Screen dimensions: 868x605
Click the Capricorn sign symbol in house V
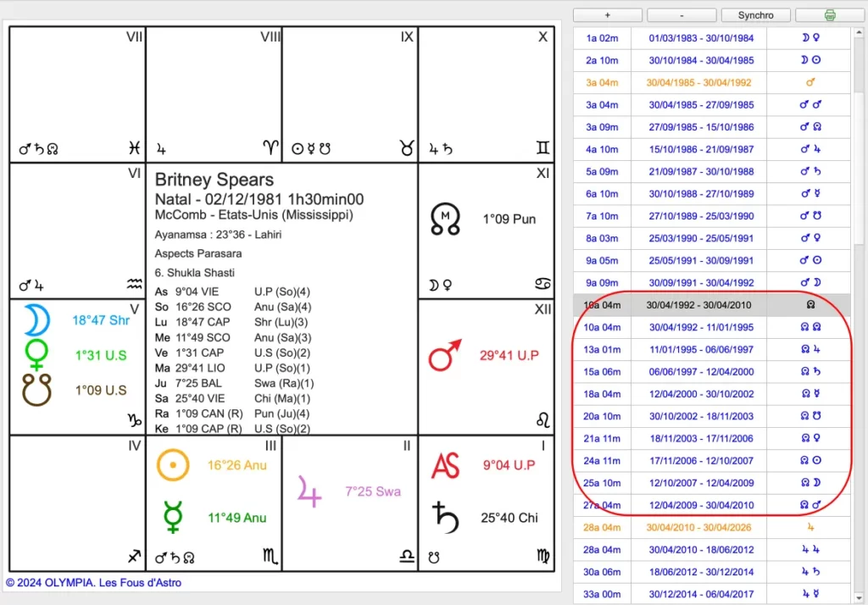coord(134,420)
